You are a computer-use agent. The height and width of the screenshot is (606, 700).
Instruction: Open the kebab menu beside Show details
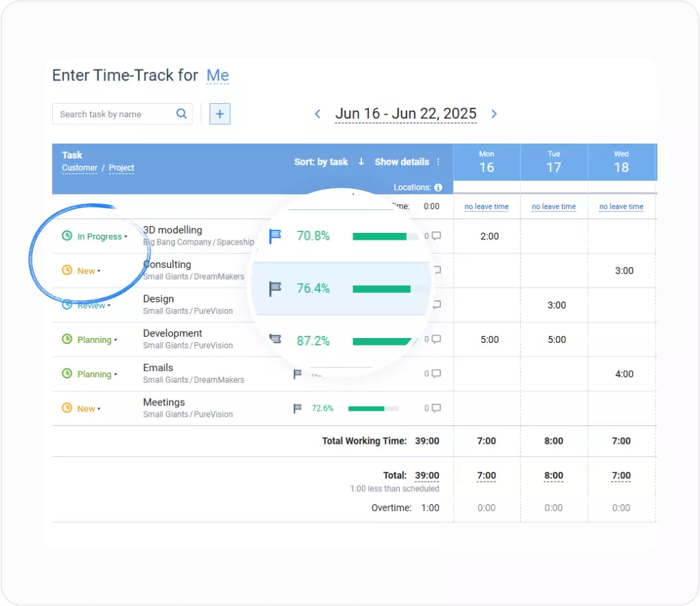pyautogui.click(x=438, y=162)
